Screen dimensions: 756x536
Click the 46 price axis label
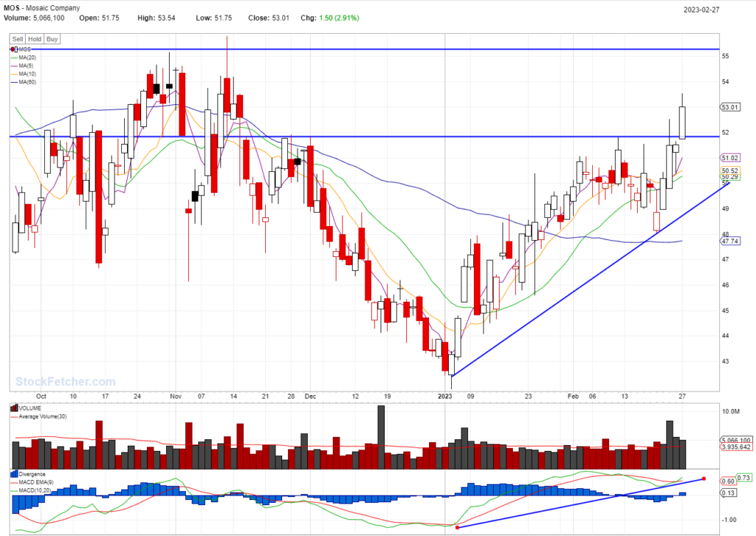pos(725,286)
